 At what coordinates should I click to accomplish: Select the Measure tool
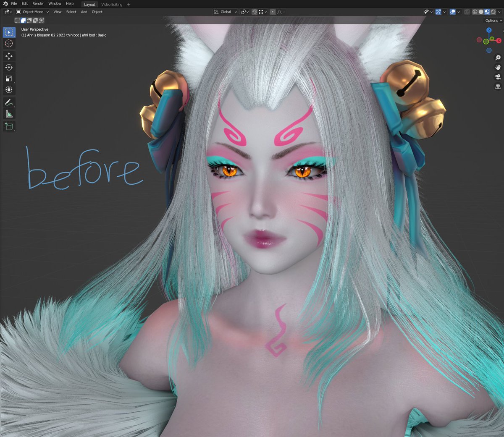point(9,113)
